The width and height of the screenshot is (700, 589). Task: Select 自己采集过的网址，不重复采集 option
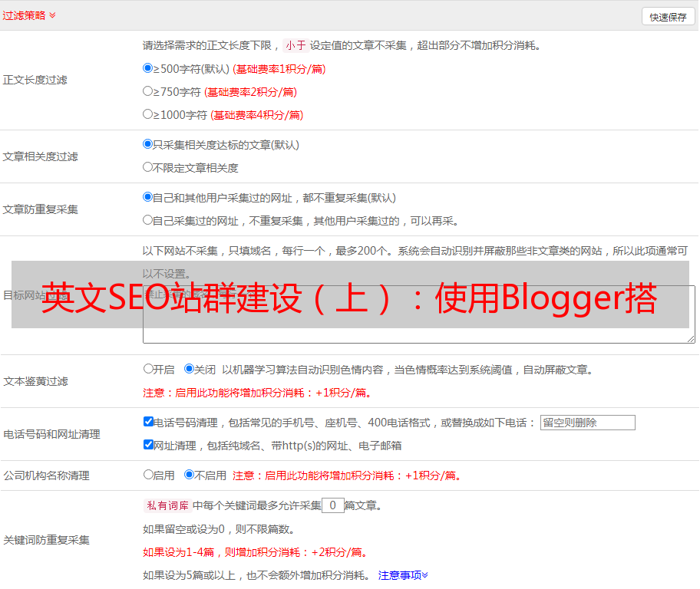click(x=147, y=220)
